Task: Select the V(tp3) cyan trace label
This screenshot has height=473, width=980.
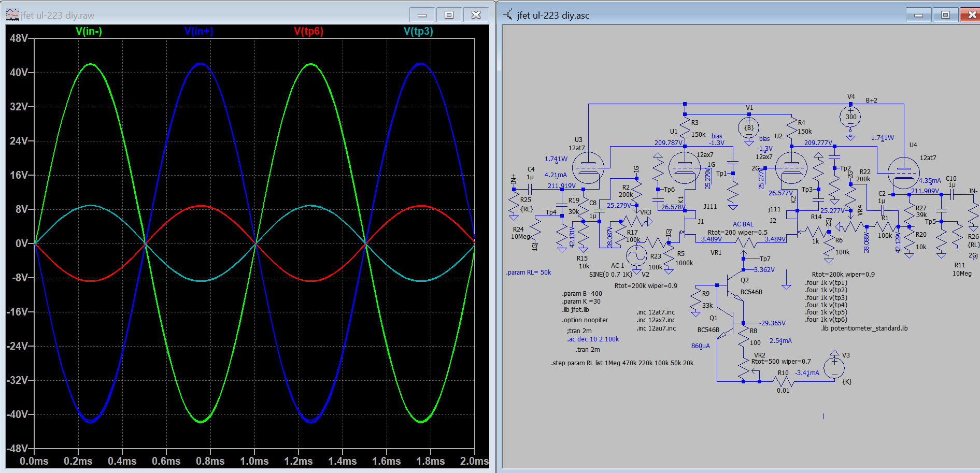Action: [x=418, y=31]
